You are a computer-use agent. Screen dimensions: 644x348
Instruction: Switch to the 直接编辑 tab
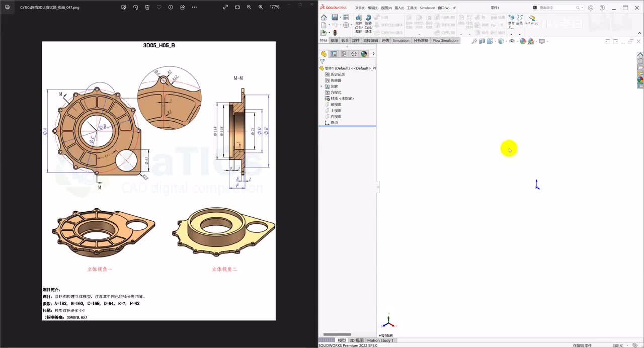371,40
